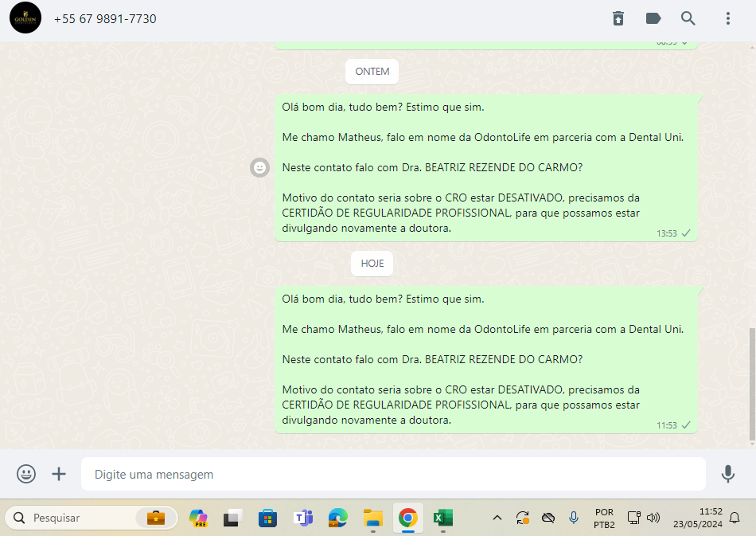This screenshot has width=756, height=536.
Task: Click the ONTEM date separator
Action: point(372,72)
